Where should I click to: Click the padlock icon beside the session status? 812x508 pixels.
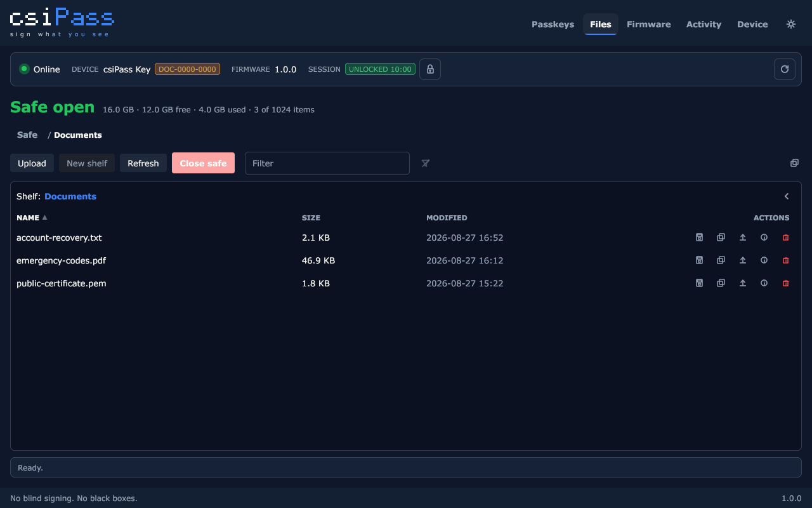click(430, 69)
